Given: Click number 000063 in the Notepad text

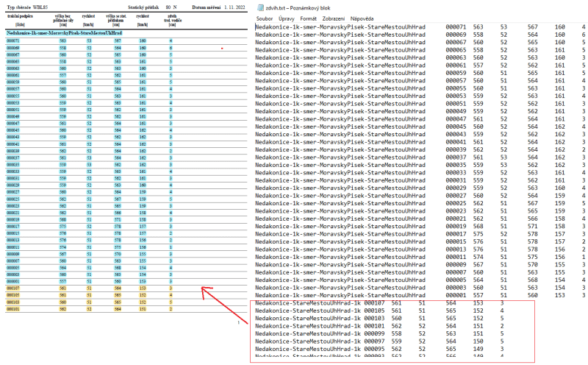Looking at the screenshot, I should pyautogui.click(x=456, y=57).
